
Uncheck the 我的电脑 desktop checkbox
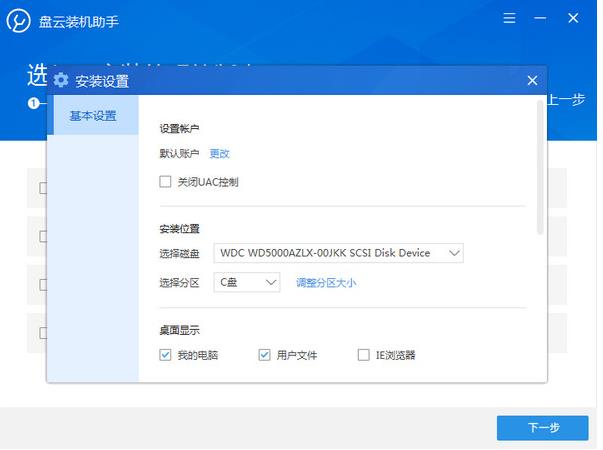(166, 355)
